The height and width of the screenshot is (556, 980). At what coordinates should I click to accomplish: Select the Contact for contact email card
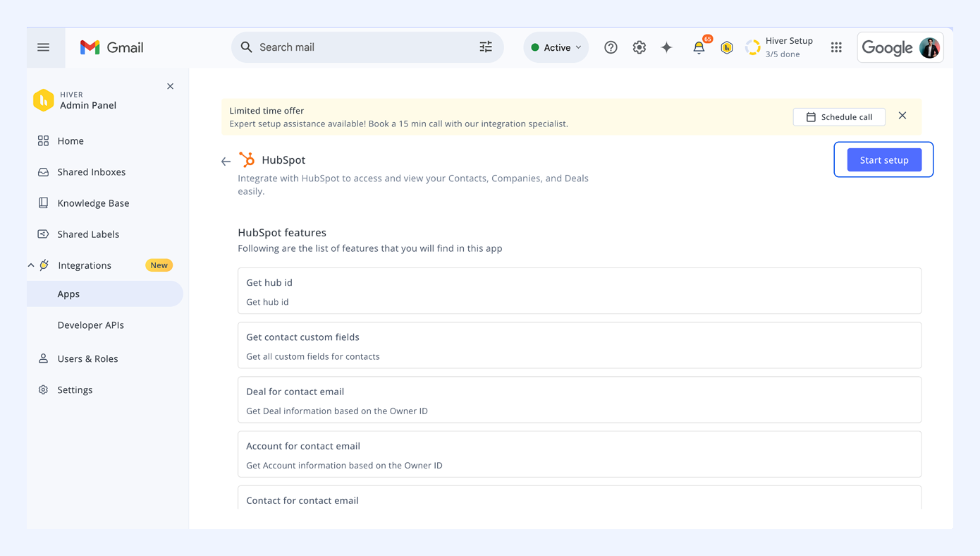pyautogui.click(x=580, y=497)
